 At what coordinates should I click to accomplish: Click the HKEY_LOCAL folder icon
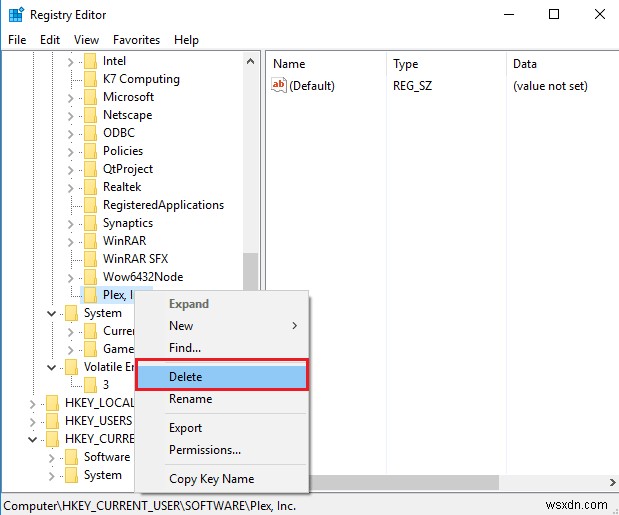click(x=53, y=403)
